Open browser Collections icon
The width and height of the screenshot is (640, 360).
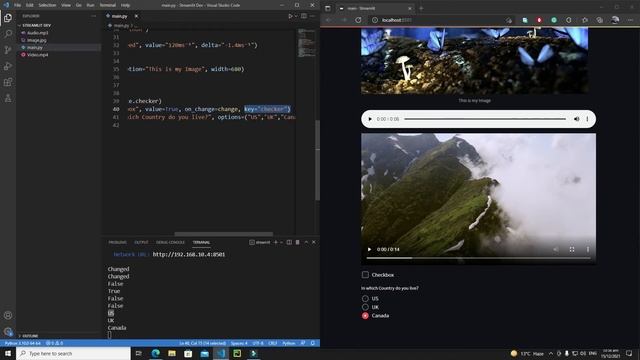[599, 20]
